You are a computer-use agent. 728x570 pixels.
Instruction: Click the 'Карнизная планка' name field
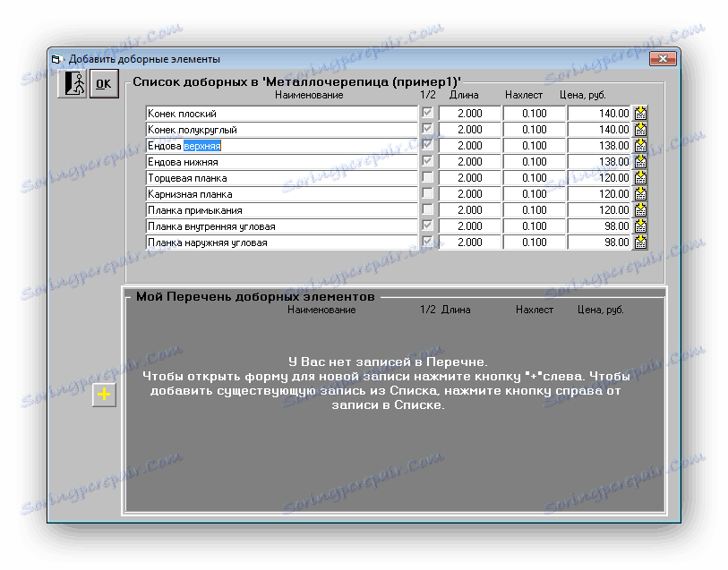[282, 194]
